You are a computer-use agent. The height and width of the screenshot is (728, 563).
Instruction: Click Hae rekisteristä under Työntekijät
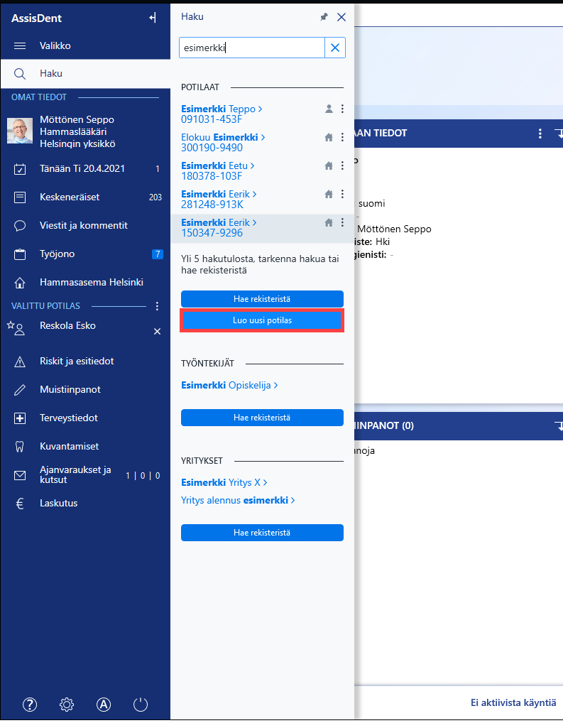(x=262, y=418)
